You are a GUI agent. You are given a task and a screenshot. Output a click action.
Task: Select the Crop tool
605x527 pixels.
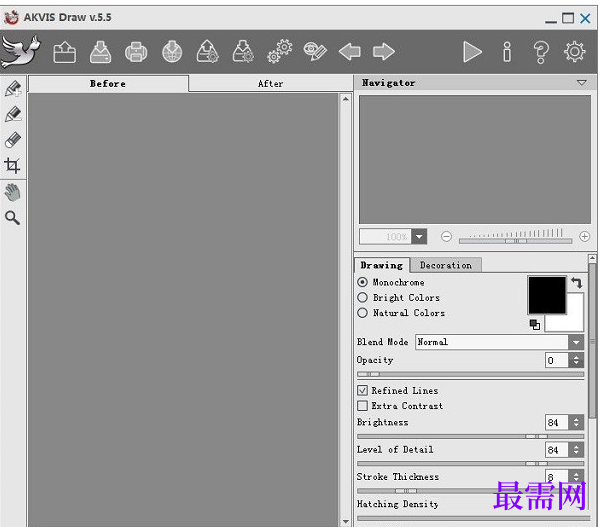[x=12, y=166]
